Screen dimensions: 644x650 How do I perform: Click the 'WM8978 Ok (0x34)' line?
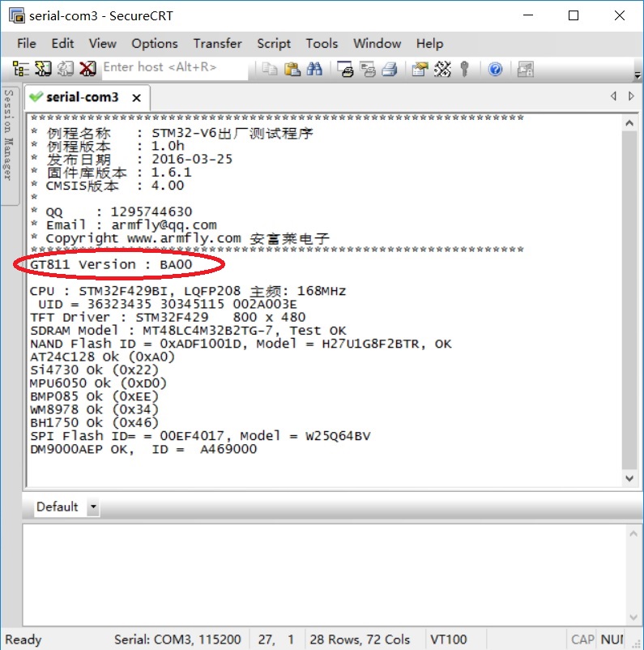click(x=95, y=409)
